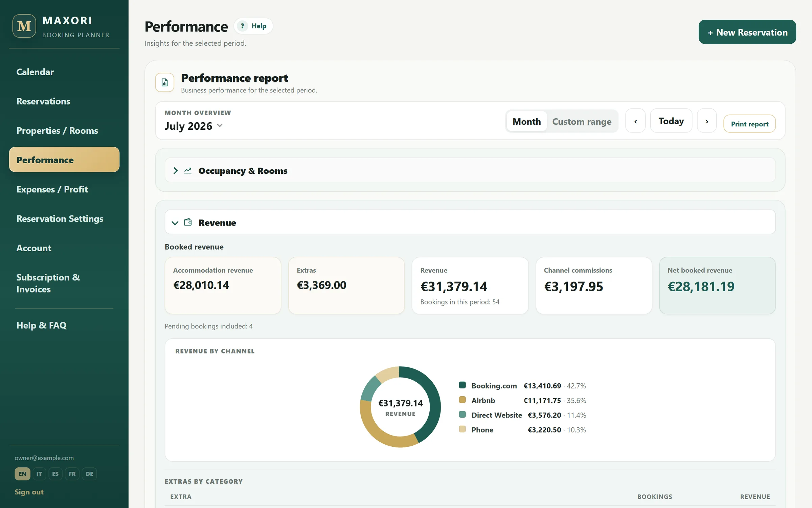Click the Booking.com dark green swatch
This screenshot has height=508, width=812.
pyautogui.click(x=462, y=385)
